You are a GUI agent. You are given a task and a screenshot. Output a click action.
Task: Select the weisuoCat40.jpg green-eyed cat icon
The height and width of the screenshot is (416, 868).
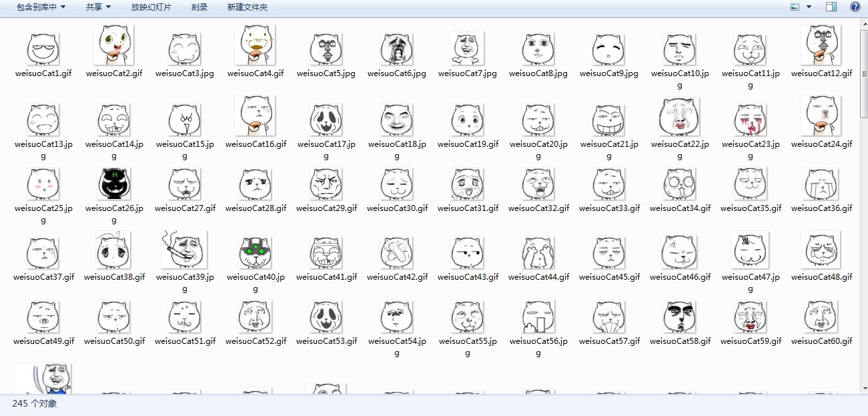[255, 252]
